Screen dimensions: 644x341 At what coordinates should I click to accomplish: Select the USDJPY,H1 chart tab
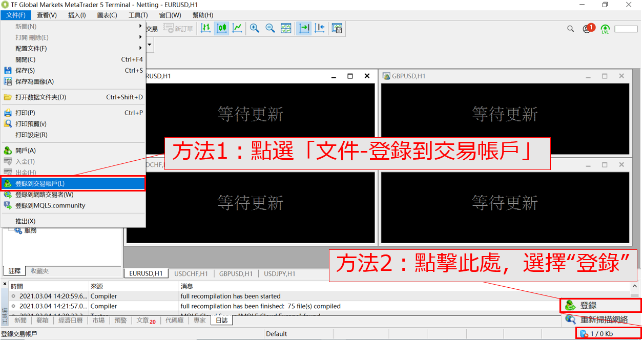(x=280, y=273)
